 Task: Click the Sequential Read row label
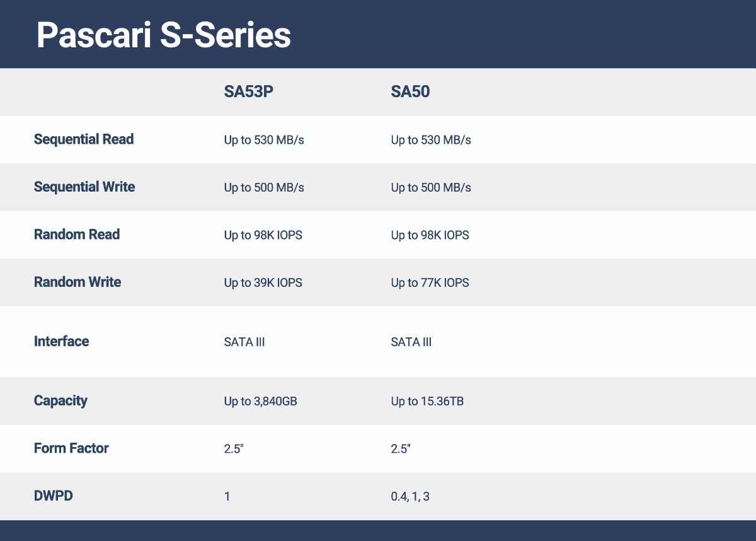click(84, 139)
